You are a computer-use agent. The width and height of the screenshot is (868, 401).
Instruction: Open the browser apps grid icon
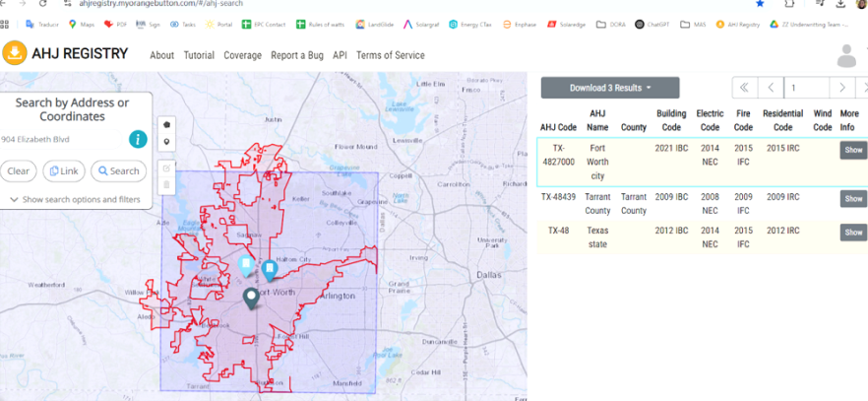5,25
